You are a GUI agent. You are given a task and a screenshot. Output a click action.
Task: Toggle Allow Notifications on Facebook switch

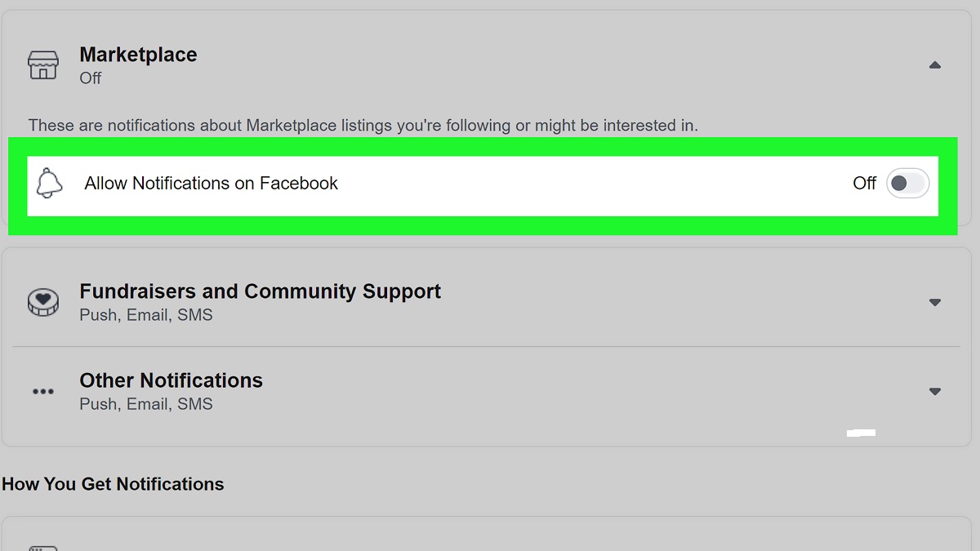click(x=908, y=183)
